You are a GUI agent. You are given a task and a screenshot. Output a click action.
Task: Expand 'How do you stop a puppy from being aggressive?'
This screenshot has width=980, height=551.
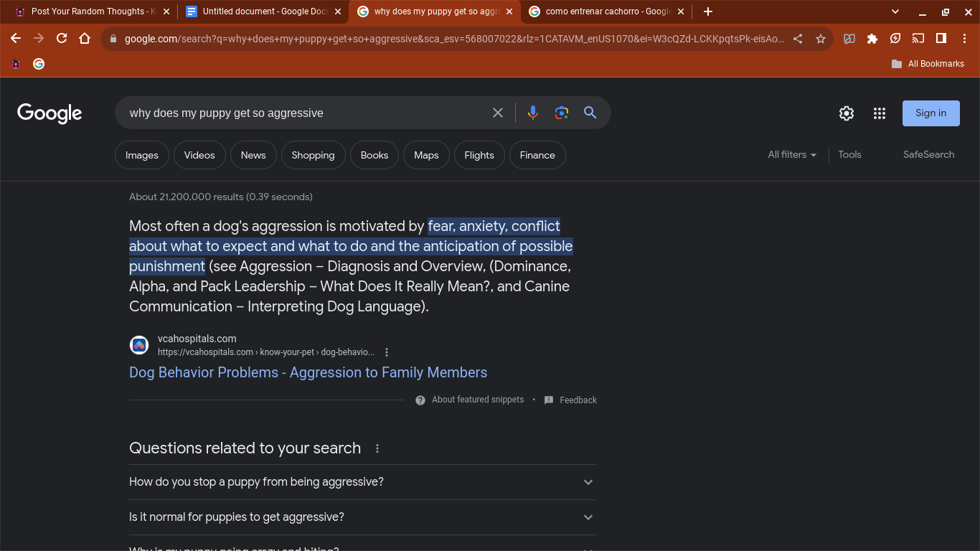[x=363, y=482]
